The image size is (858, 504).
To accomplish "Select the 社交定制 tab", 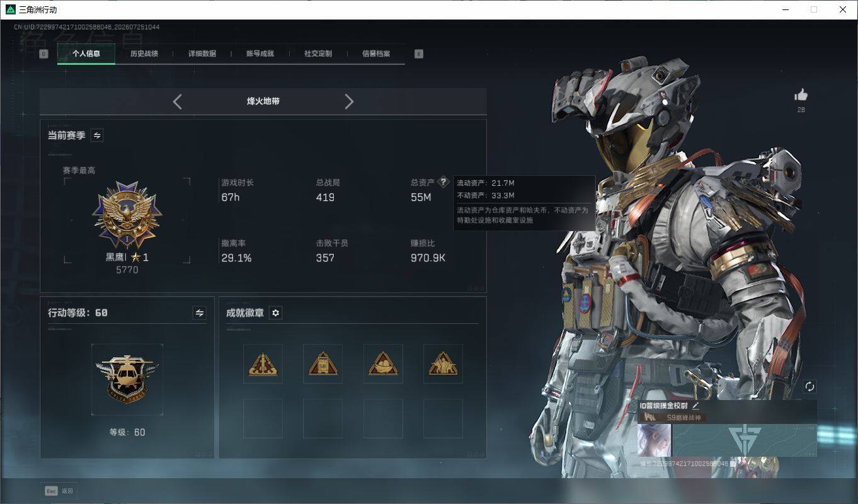I will click(x=318, y=54).
